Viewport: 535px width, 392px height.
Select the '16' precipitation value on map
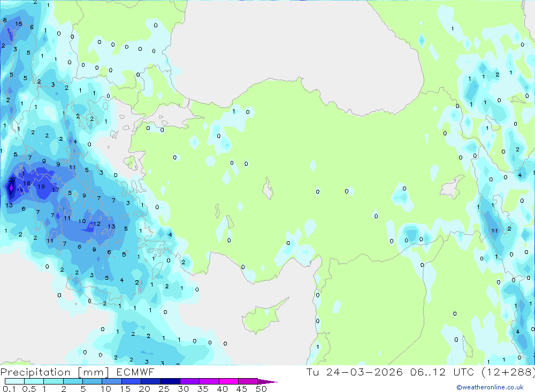(27, 183)
